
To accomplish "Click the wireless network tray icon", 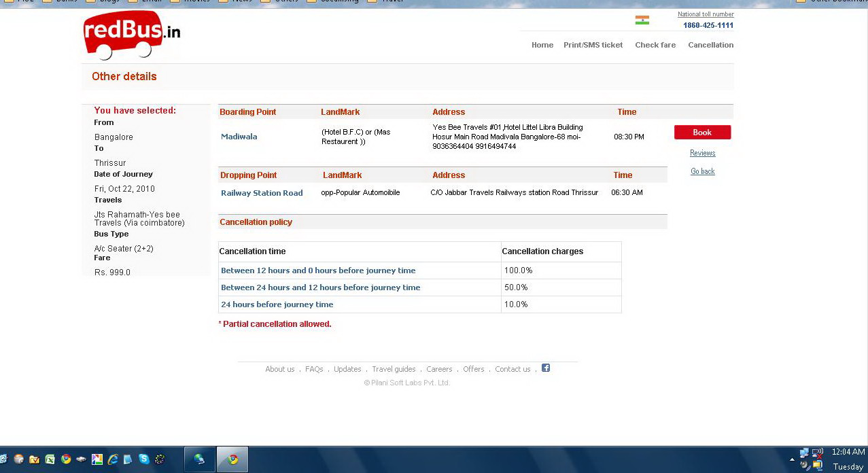I will point(818,453).
